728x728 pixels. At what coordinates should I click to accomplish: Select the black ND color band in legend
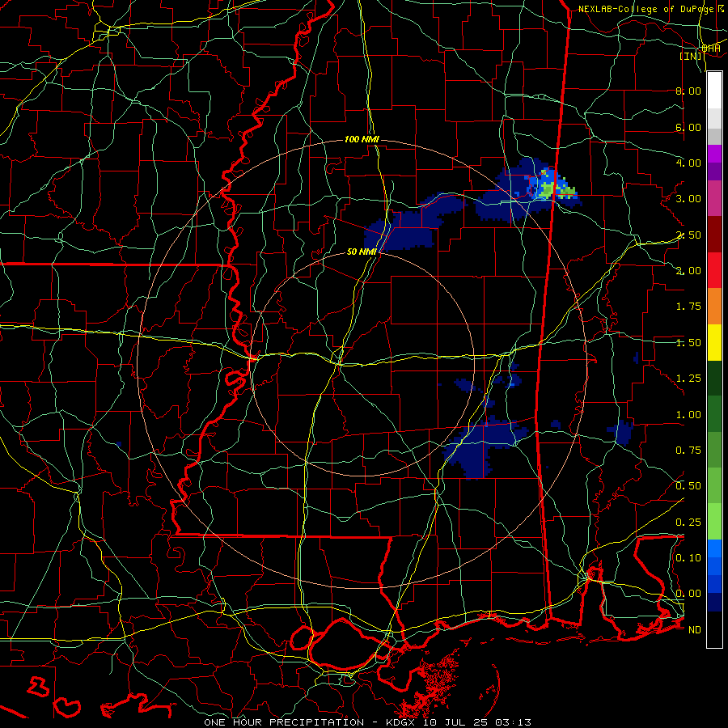714,629
